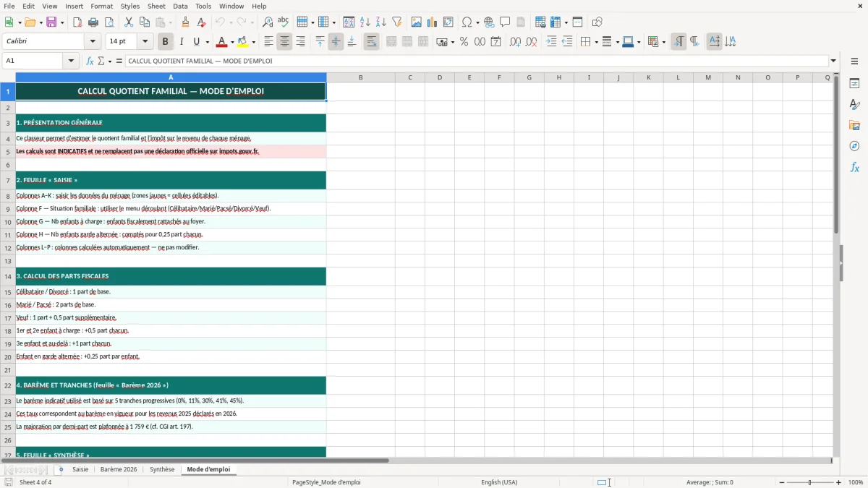Toggle Align Top
868x488 pixels.
pos(320,42)
